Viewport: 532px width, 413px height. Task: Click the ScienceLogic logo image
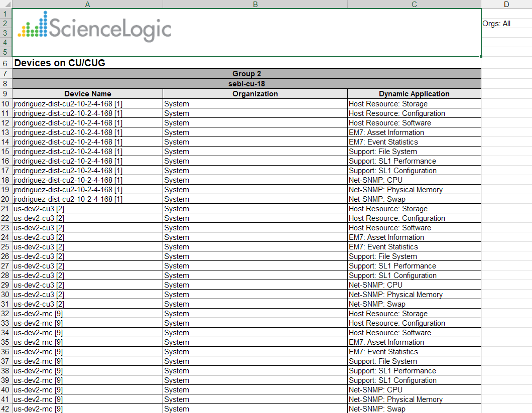(x=94, y=27)
